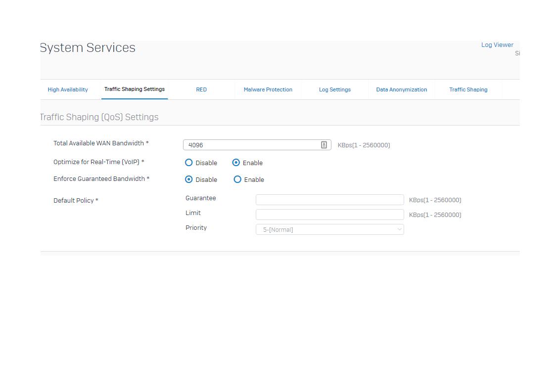Switch to the RED tab

[x=201, y=89]
